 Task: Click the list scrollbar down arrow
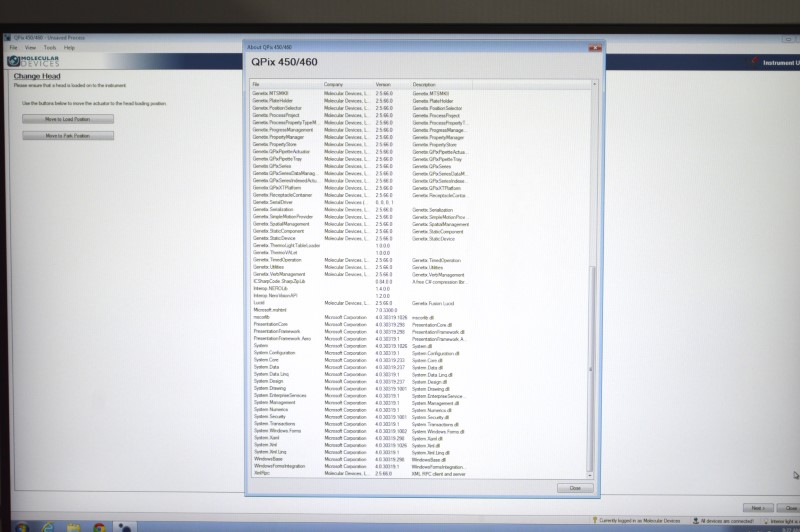(x=590, y=475)
